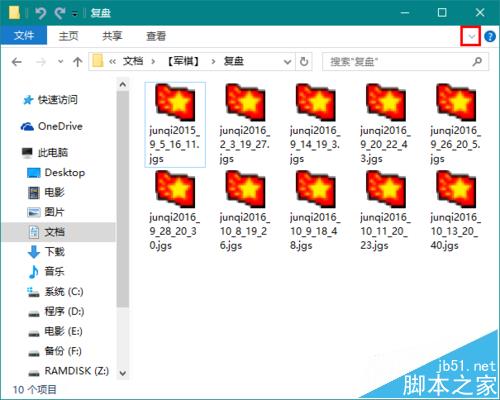Refresh the current folder view
The image size is (500, 400).
pos(304,62)
